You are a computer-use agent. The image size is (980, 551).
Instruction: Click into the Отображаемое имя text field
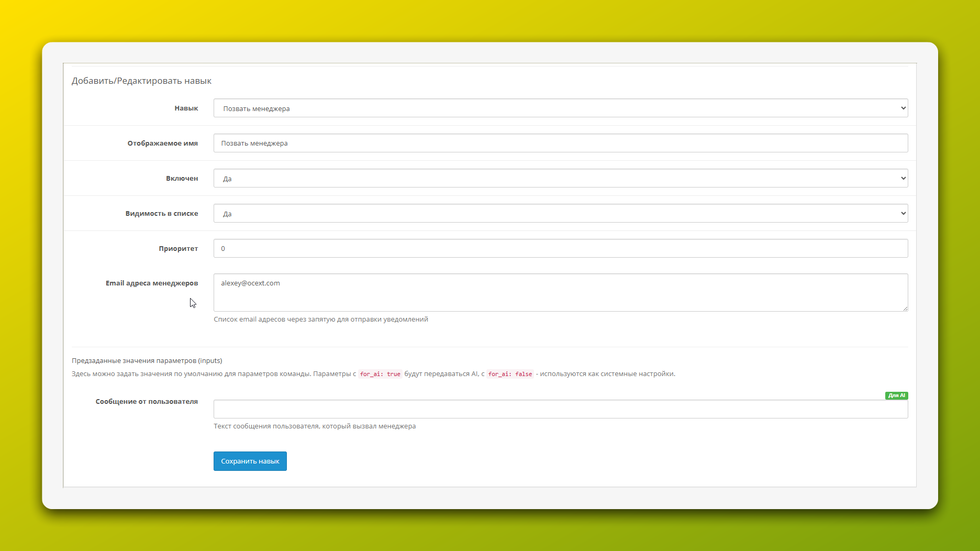point(560,144)
